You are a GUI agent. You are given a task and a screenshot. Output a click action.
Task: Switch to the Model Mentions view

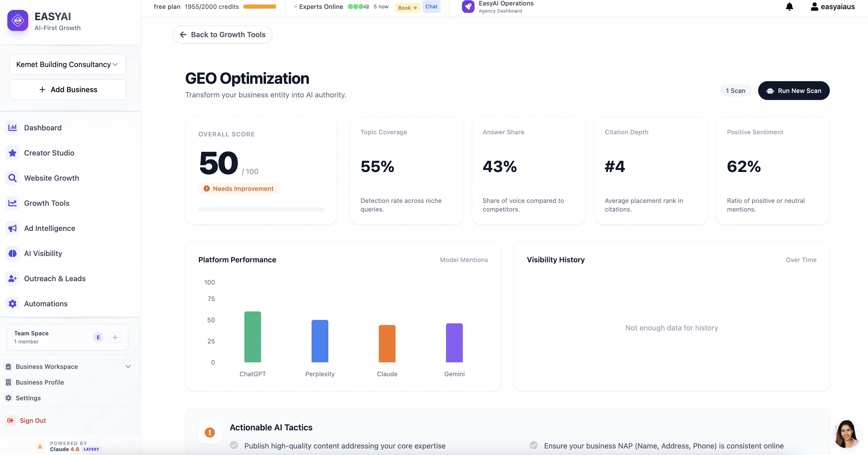click(x=464, y=260)
